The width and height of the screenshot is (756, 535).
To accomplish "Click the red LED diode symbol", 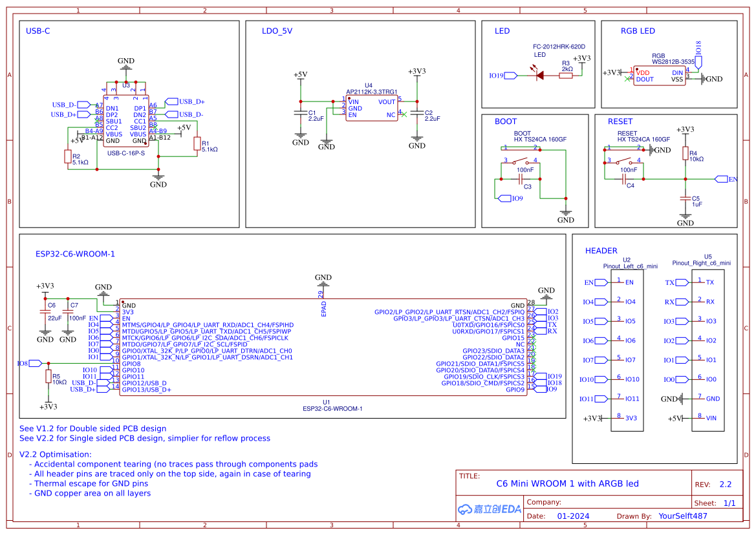I will [x=540, y=76].
